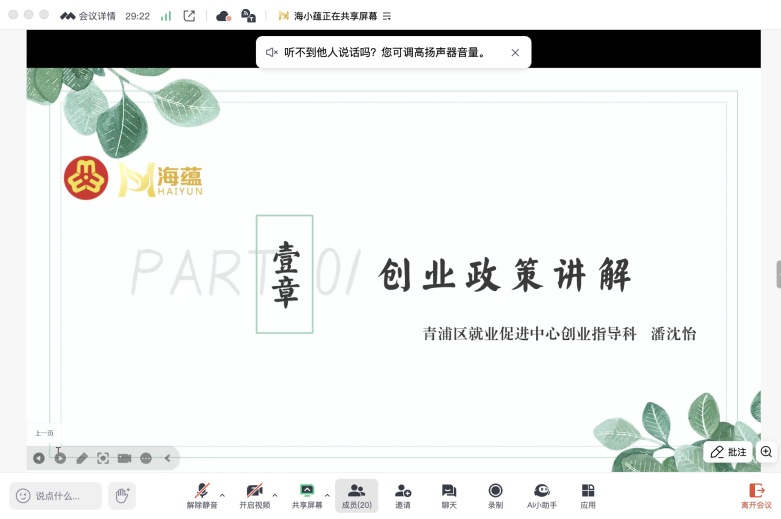This screenshot has height=519, width=781.
Task: Open the 应用 apps panel
Action: coord(588,495)
